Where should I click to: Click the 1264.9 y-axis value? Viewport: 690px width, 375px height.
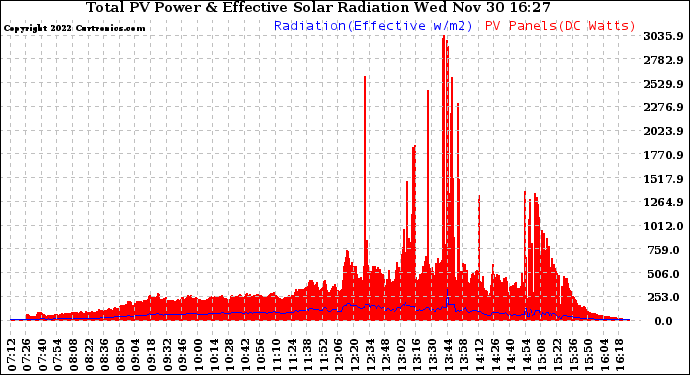(x=663, y=202)
